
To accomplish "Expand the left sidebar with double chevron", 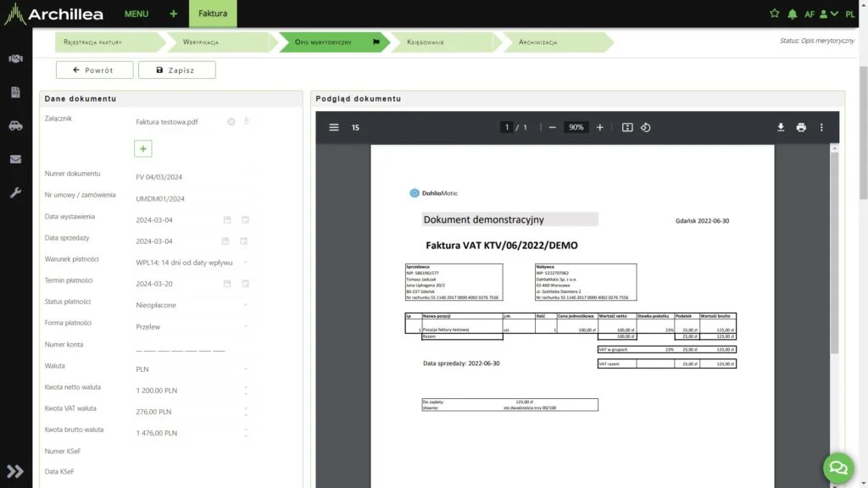I will (x=15, y=471).
